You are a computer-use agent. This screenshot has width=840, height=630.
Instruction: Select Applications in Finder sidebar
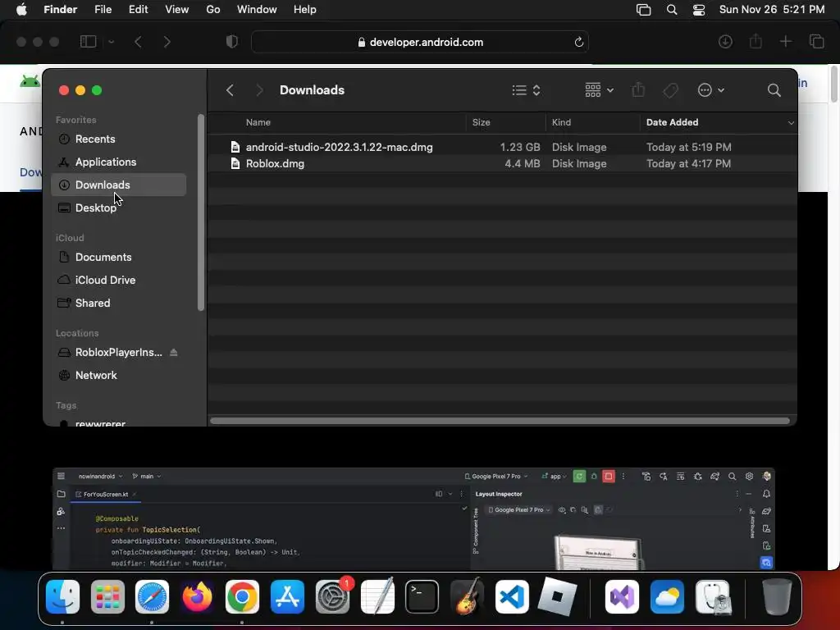click(119, 162)
